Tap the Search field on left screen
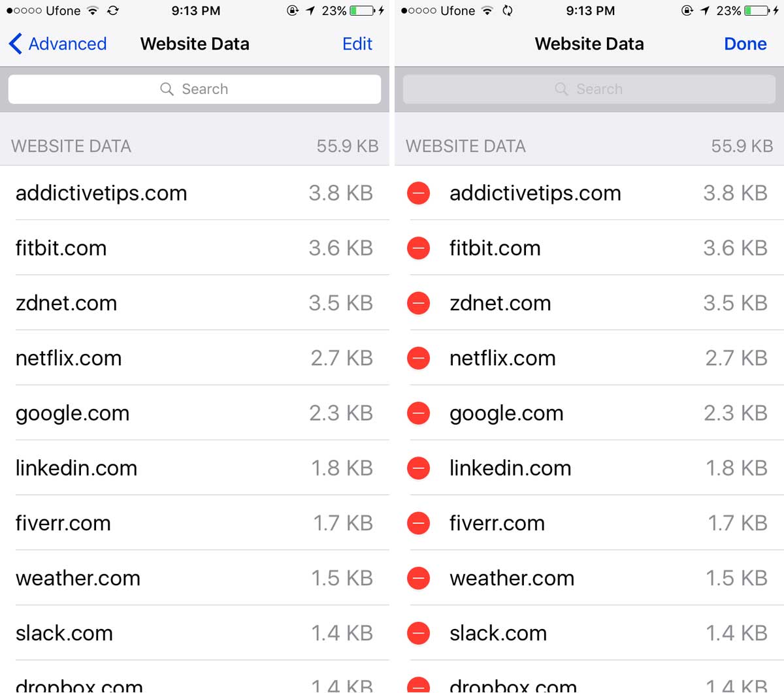Viewport: 784px width, 693px height. coord(195,89)
